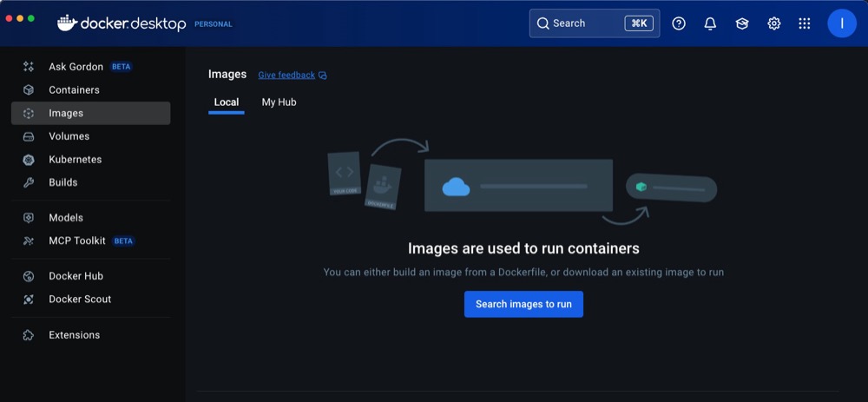The height and width of the screenshot is (402, 868).
Task: Open the apps grid icon in header
Action: [x=805, y=23]
